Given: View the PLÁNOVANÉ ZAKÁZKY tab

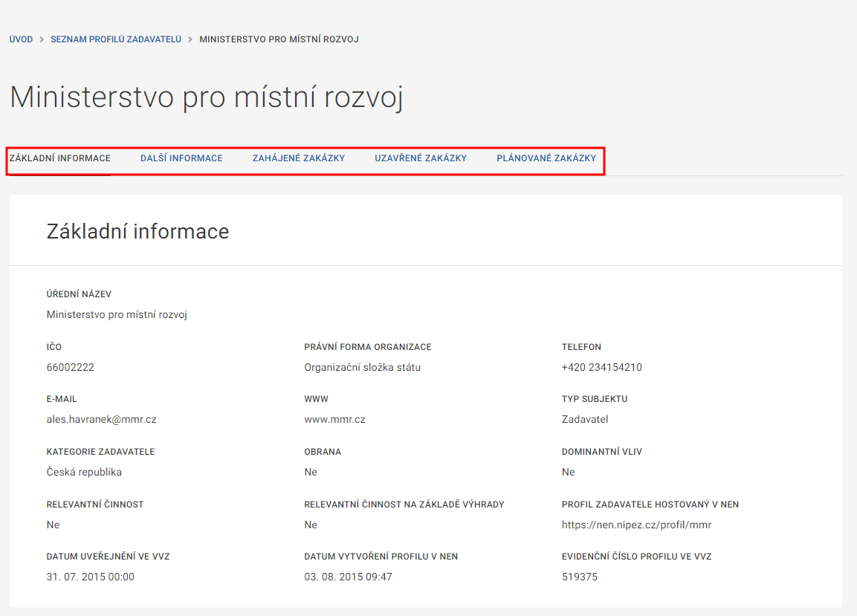Looking at the screenshot, I should coord(546,158).
